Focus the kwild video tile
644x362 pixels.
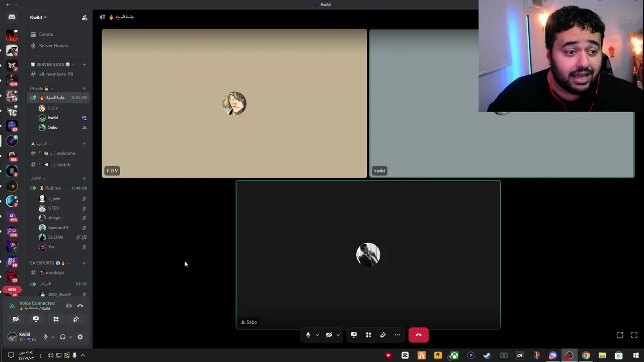pyautogui.click(x=502, y=103)
